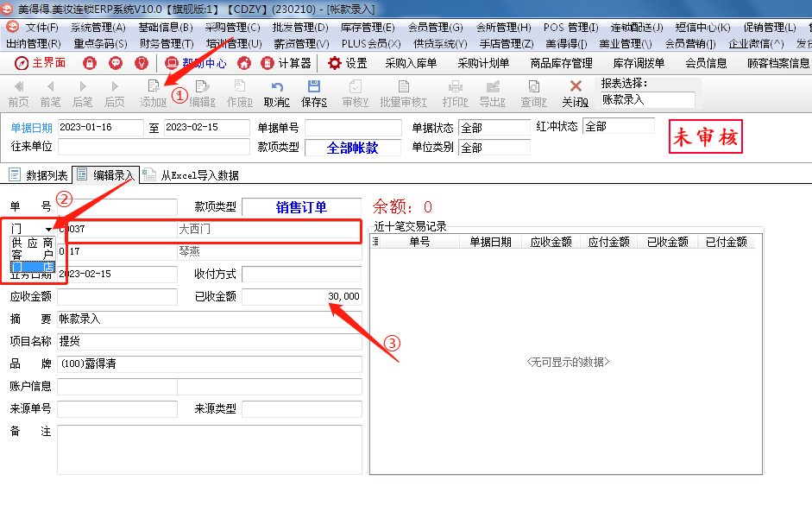Open the main interface (主界面) icon

pos(41,63)
